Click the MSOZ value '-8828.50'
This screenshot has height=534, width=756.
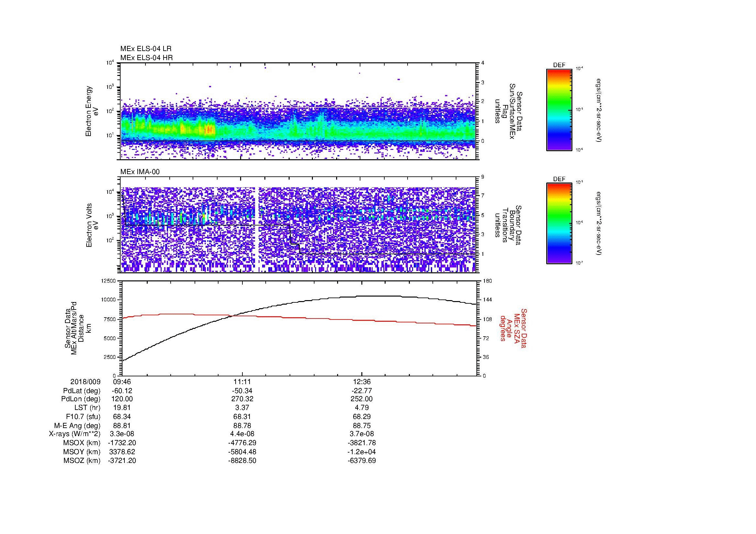pyautogui.click(x=242, y=461)
